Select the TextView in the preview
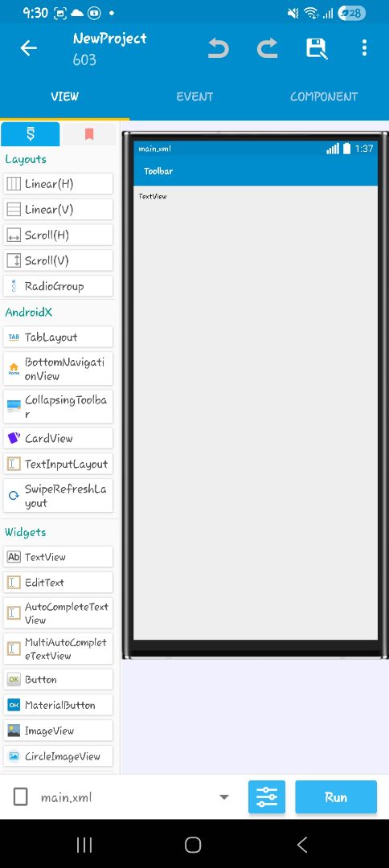389x868 pixels. pyautogui.click(x=153, y=197)
